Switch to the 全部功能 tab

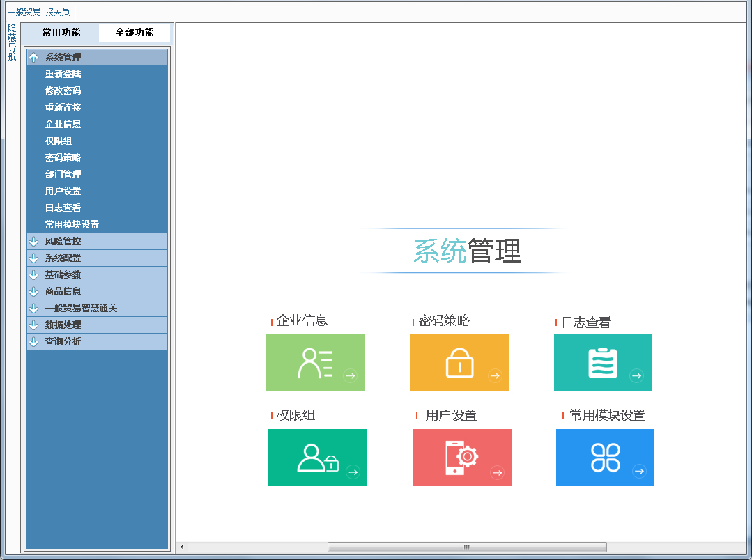pos(134,33)
